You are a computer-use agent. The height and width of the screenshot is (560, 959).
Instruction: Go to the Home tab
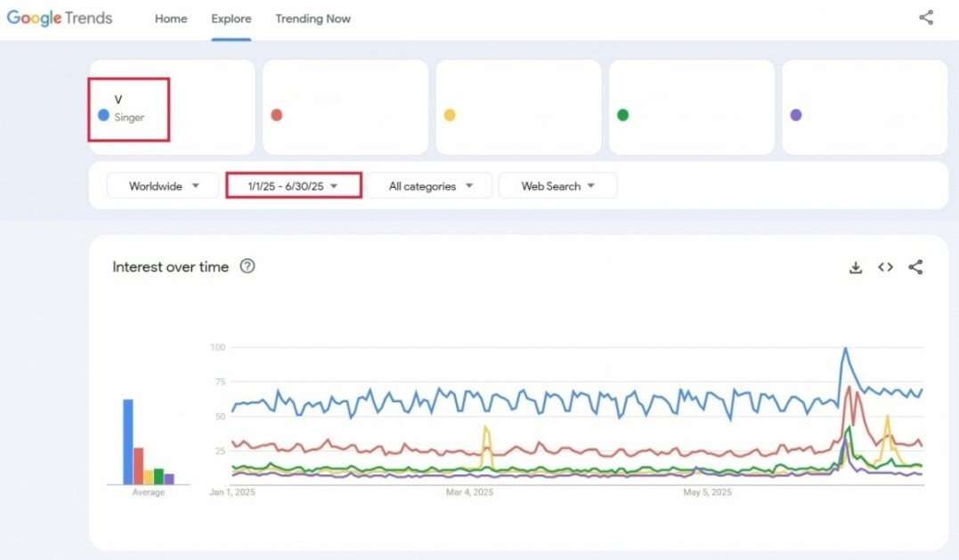pos(171,19)
